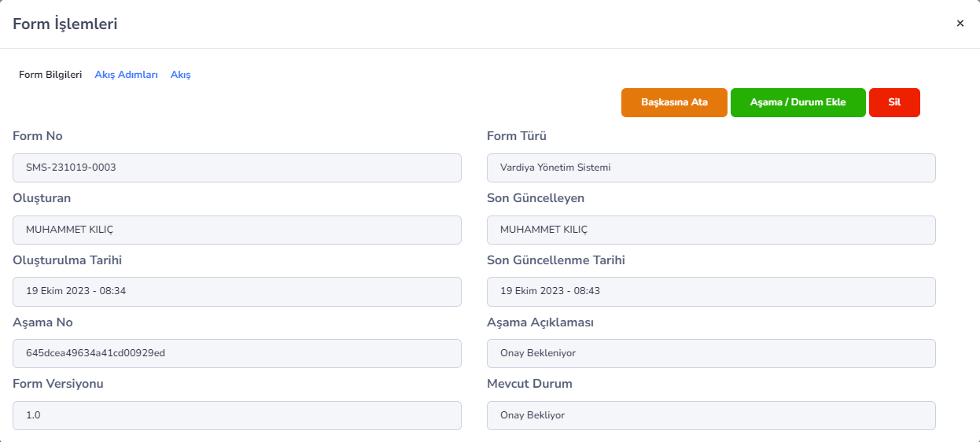Click the Oluşturan field MUHAMMET KILIÇ
The height and width of the screenshot is (442, 980).
coord(237,230)
